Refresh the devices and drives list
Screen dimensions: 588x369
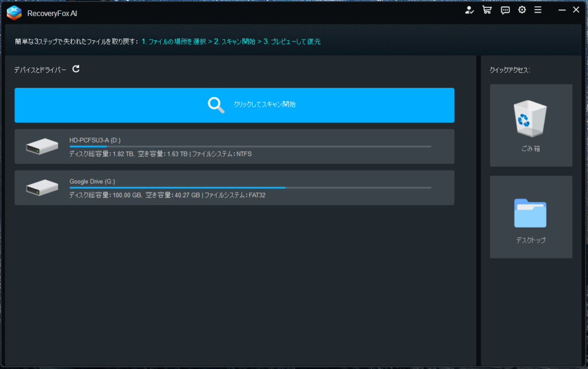coord(76,70)
